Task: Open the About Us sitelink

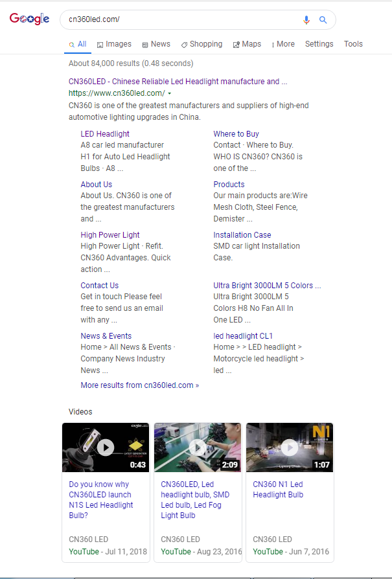Action: click(x=97, y=185)
